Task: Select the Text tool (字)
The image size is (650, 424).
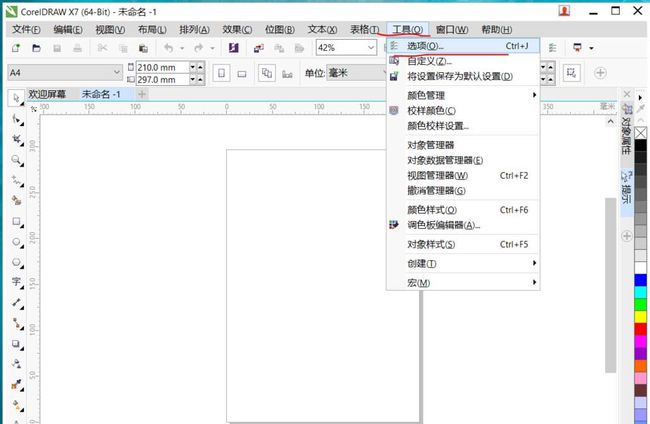Action: pyautogui.click(x=16, y=282)
